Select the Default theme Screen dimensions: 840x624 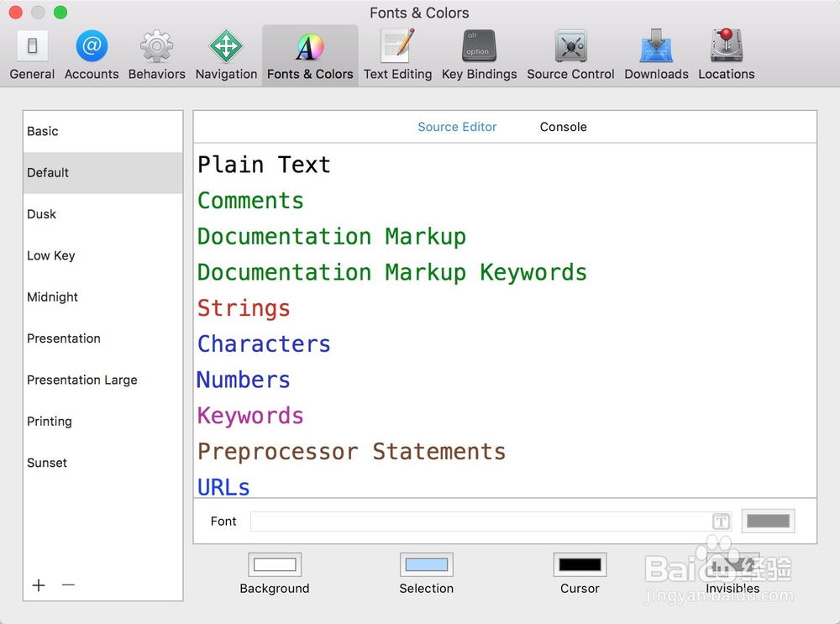pos(102,172)
